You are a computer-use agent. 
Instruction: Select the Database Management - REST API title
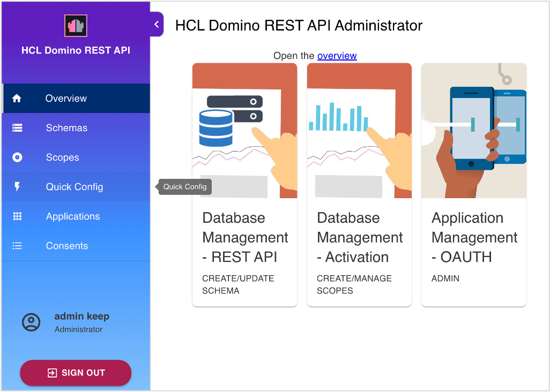[x=245, y=238]
